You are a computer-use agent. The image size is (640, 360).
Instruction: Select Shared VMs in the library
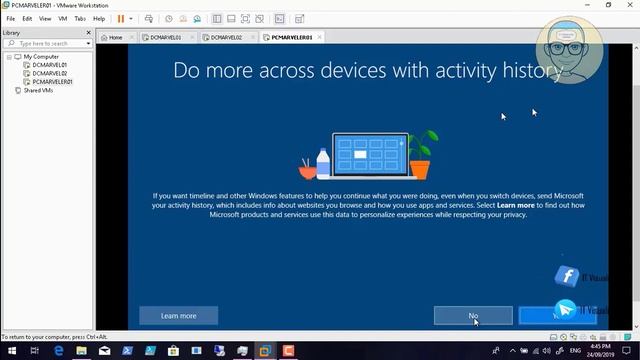[x=38, y=91]
